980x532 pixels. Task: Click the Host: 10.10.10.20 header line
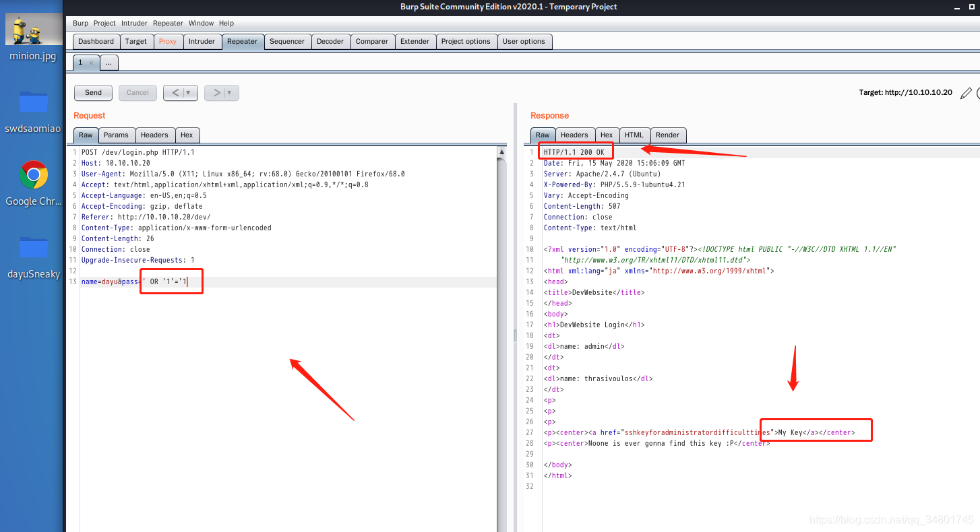[x=115, y=163]
